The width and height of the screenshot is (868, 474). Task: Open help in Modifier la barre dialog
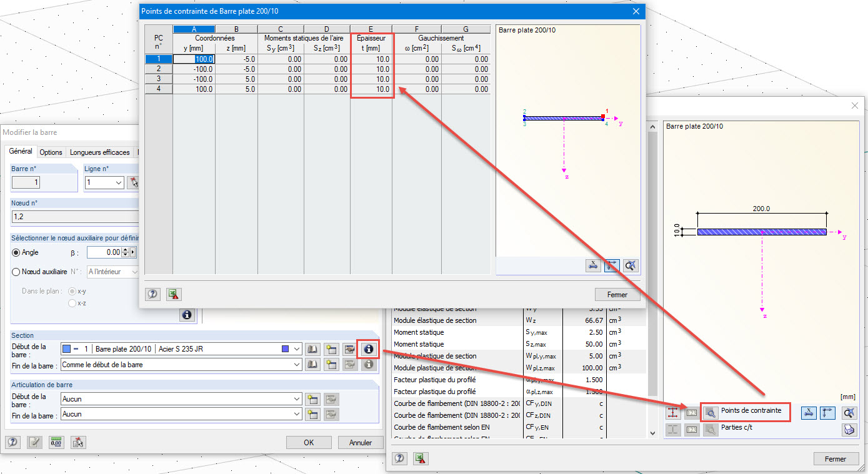[12, 442]
